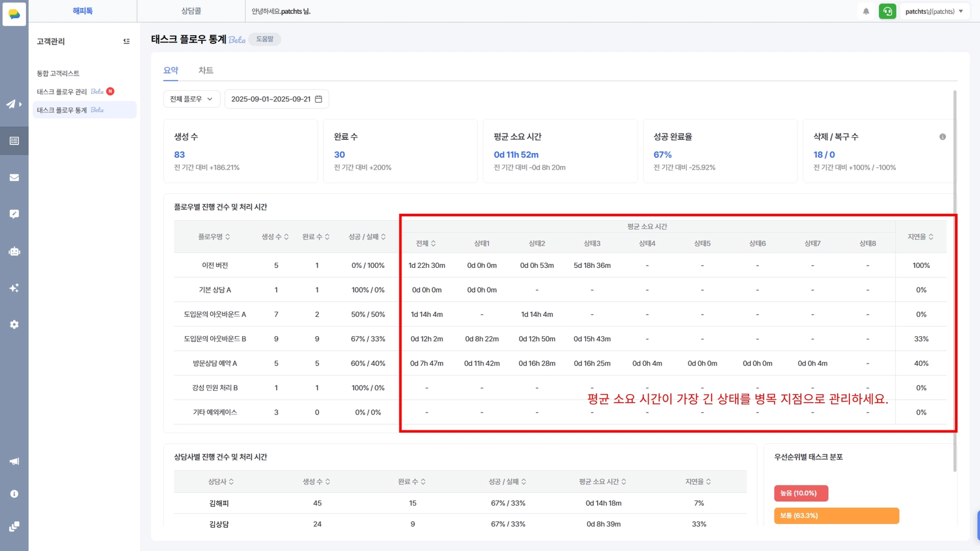Collapse the 고객관리 side panel
The width and height of the screenshot is (980, 551).
pyautogui.click(x=126, y=41)
